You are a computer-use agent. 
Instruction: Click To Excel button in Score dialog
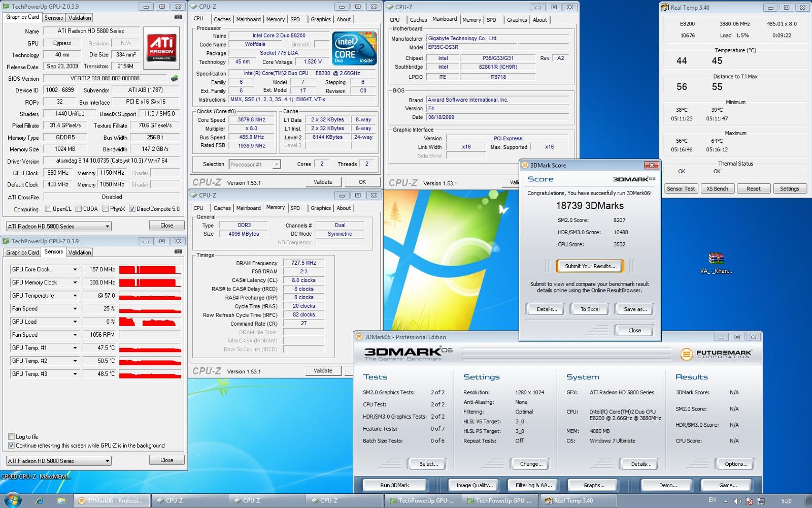point(590,309)
